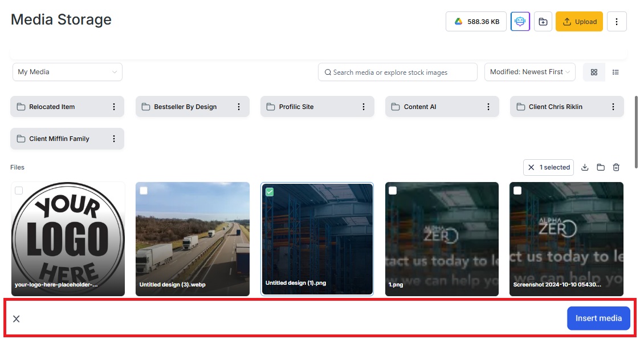
Task: Delete selected file with the trash icon
Action: (616, 167)
